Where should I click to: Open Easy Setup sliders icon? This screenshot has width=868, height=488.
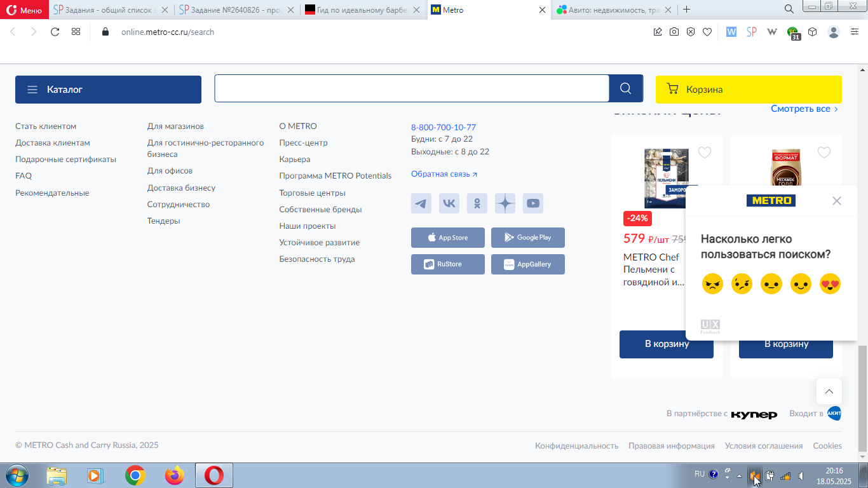[x=855, y=32]
